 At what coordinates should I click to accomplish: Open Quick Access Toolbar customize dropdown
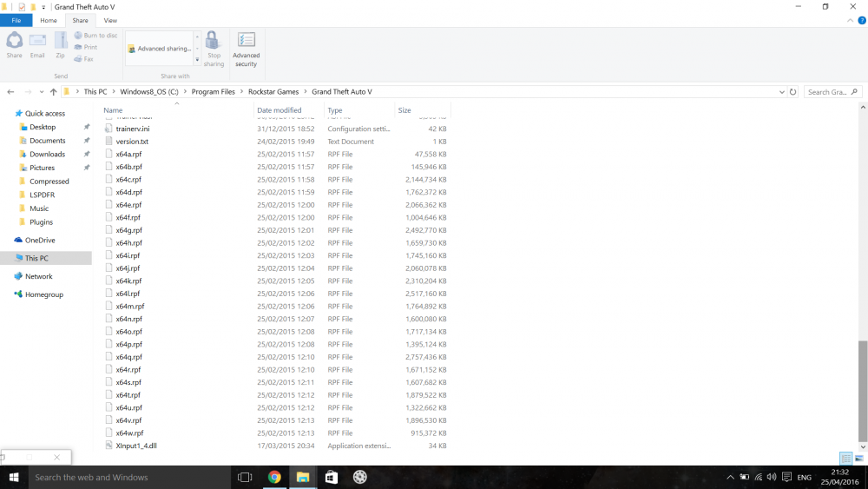click(43, 7)
